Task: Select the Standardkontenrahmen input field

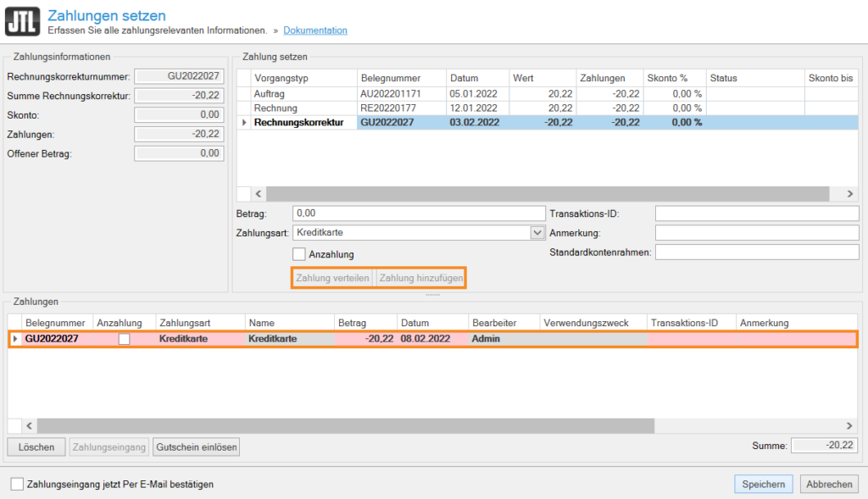Action: 757,252
